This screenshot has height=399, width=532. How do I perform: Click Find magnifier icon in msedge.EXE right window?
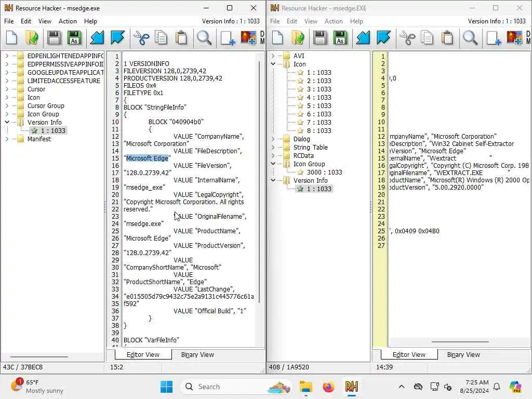[470, 37]
